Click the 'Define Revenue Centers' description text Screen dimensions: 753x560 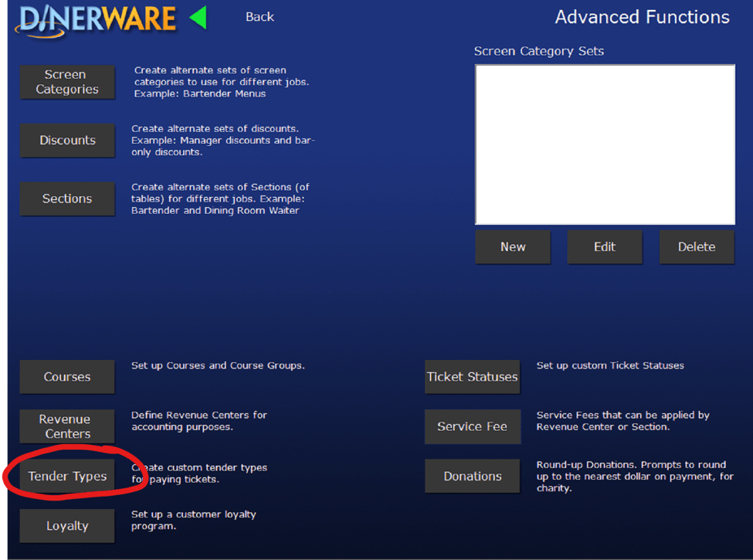[198, 421]
